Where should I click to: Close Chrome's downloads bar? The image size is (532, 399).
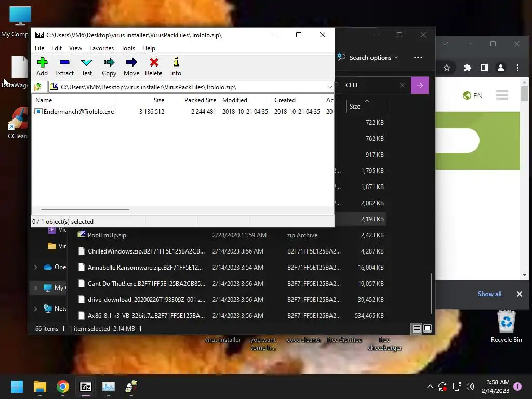click(x=519, y=294)
